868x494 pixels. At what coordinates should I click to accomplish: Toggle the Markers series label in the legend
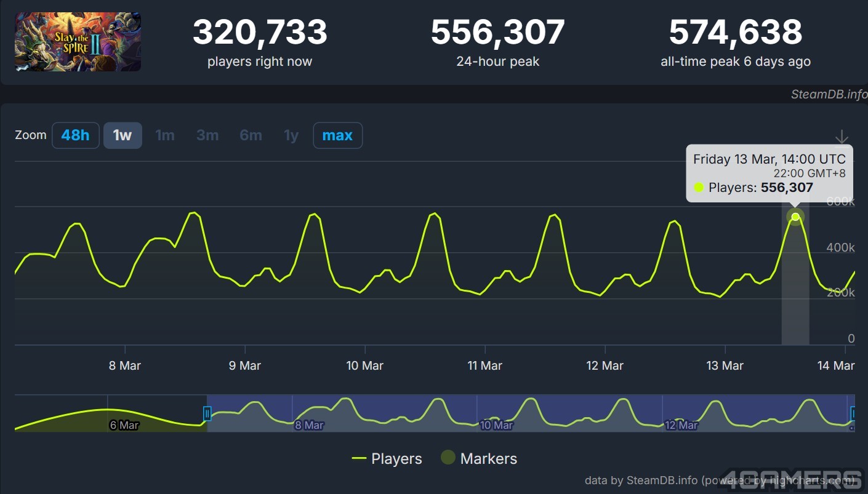pos(488,459)
